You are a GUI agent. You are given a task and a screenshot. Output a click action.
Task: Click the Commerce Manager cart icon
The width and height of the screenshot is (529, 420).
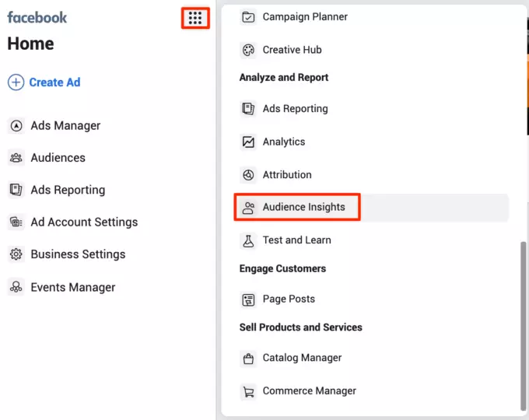[x=248, y=391]
